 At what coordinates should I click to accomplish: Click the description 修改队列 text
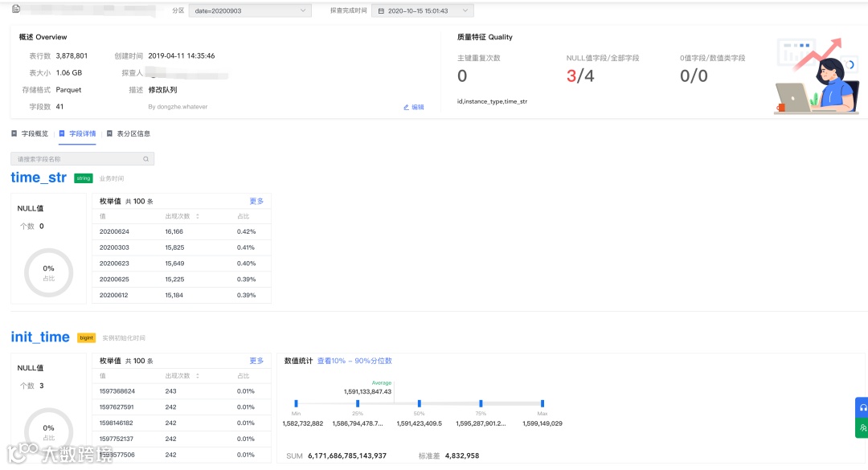pos(162,90)
